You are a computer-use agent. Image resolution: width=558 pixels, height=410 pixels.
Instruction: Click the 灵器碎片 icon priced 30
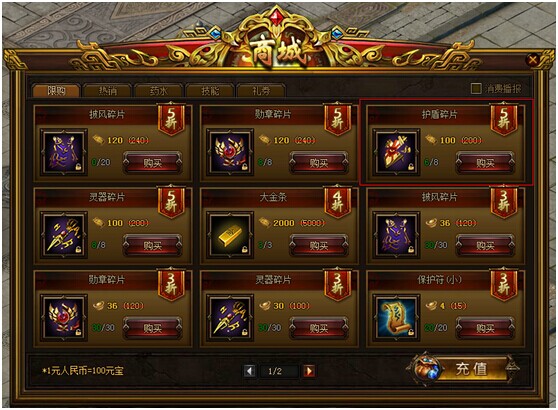coord(230,317)
